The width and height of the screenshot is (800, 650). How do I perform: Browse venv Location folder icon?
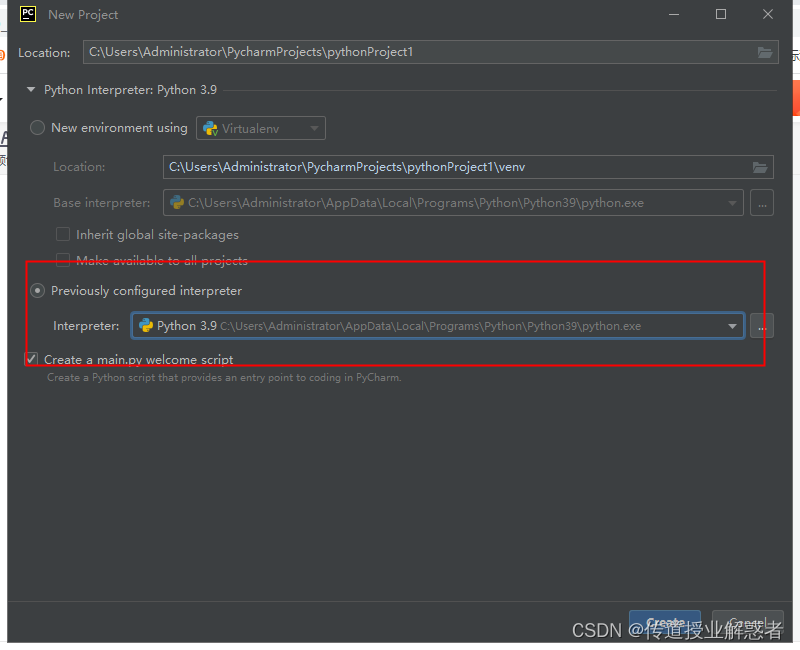point(760,167)
